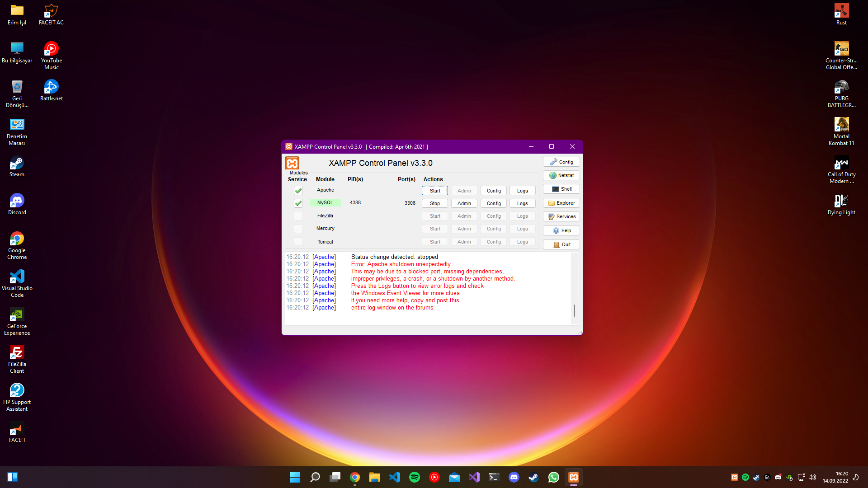The height and width of the screenshot is (488, 868).
Task: Launch the XAMPP Shell
Action: [561, 189]
